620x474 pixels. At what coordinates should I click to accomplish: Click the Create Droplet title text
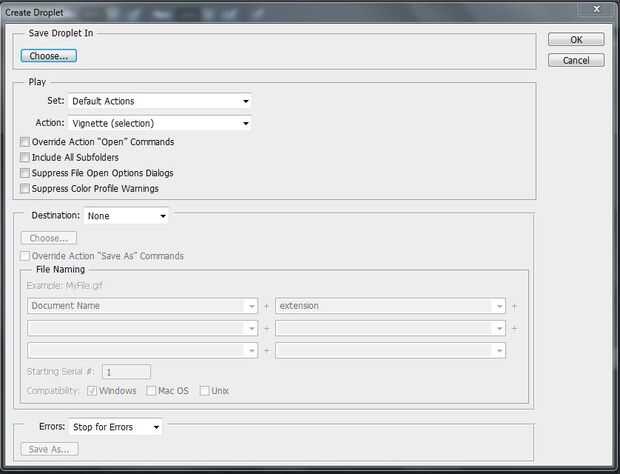(34, 13)
